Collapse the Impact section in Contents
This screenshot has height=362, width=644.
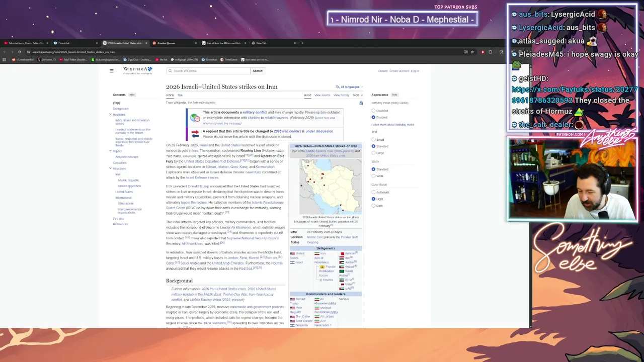click(x=110, y=151)
